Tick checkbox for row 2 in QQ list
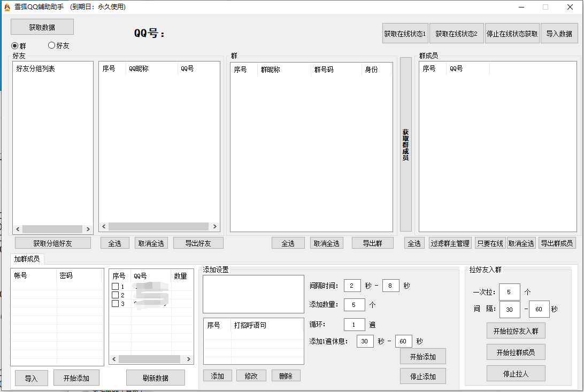Screen dimensions: 584x392 click(116, 295)
